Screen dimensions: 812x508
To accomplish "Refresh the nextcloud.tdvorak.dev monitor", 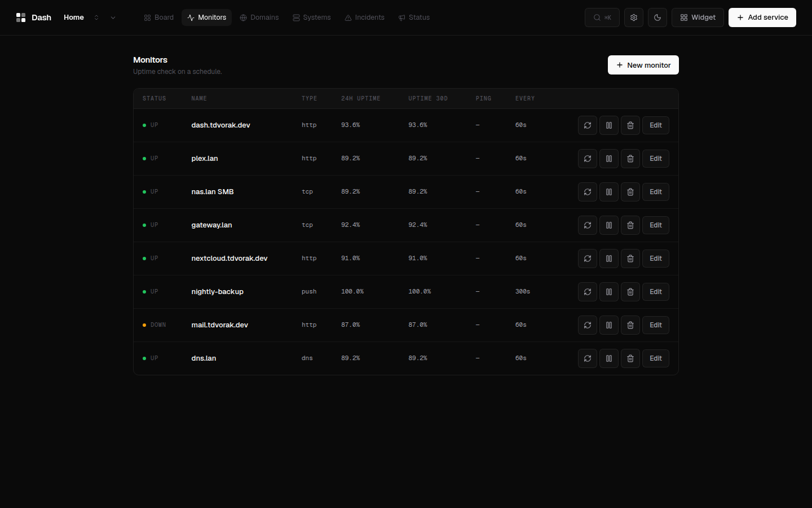I will 588,259.
